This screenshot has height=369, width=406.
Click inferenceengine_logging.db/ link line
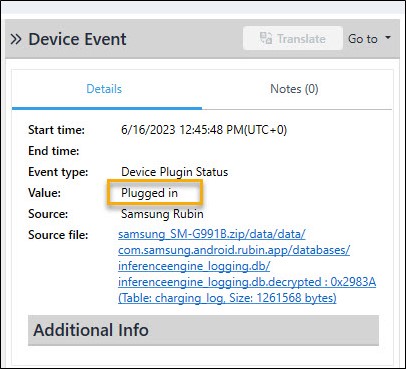click(x=194, y=266)
